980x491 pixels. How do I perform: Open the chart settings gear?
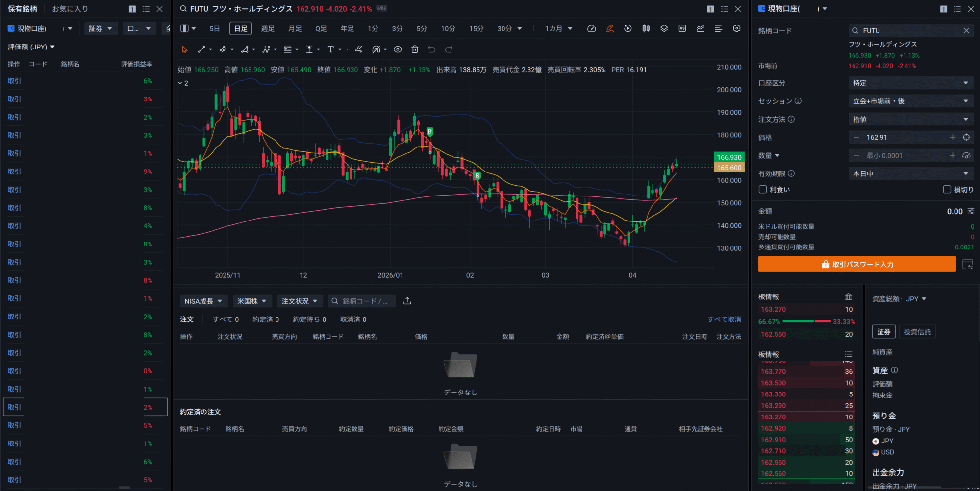click(x=736, y=28)
